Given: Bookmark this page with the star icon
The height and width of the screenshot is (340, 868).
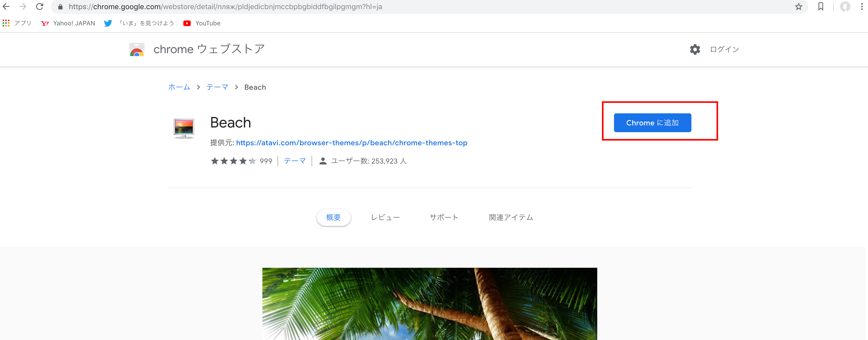Looking at the screenshot, I should point(798,7).
